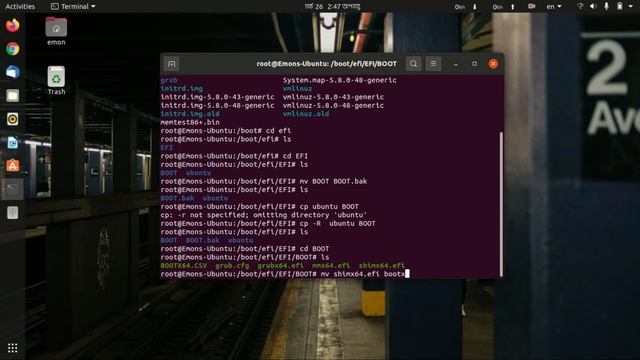Click 'initrd.img-5.8.0-48-generic' text
640x360 pixels.
point(217,105)
